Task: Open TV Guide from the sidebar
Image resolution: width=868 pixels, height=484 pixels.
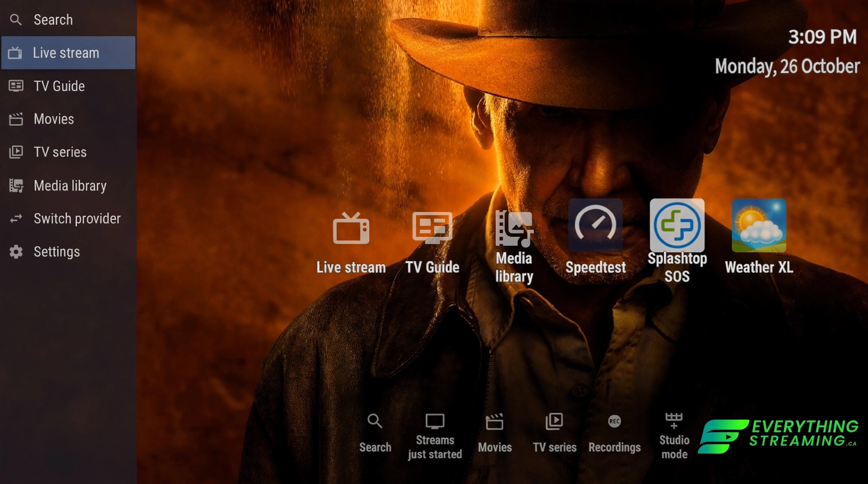Action: pyautogui.click(x=68, y=86)
